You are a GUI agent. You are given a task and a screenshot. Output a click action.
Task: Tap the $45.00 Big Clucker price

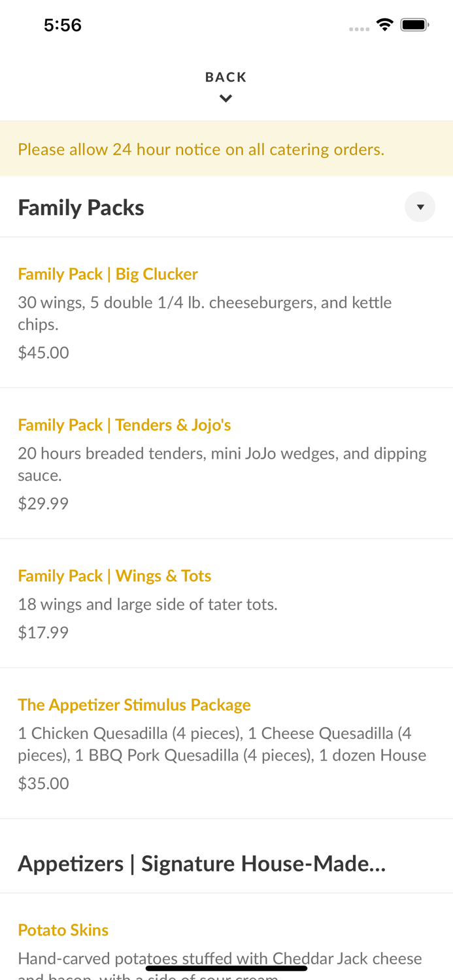pyautogui.click(x=43, y=353)
